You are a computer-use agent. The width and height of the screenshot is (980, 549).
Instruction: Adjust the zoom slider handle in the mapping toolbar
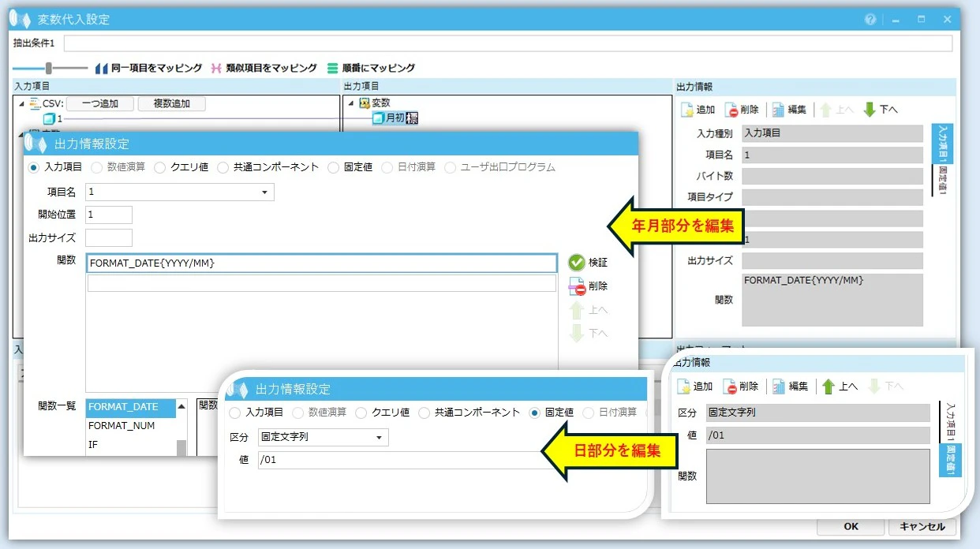[x=48, y=69]
